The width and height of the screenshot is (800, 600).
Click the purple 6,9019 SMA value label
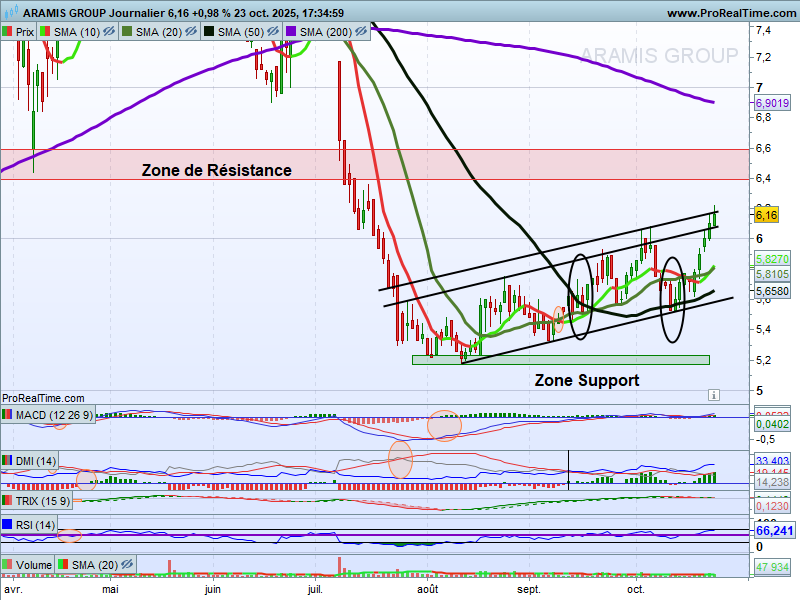[x=772, y=103]
